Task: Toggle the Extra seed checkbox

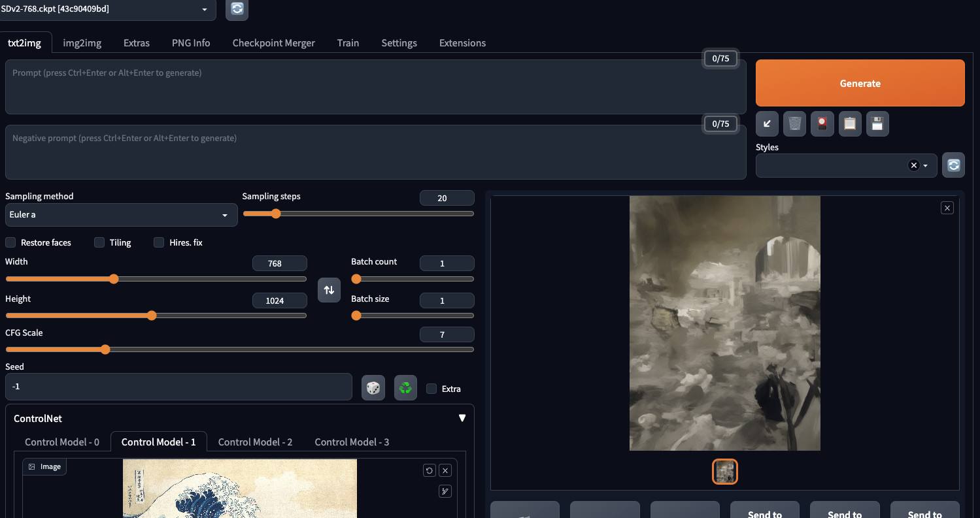Action: 431,389
